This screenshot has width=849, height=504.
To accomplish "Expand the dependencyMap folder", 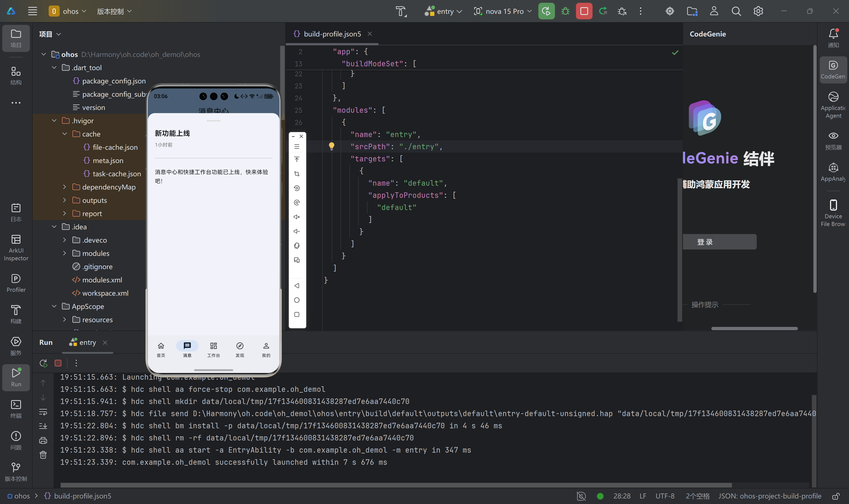I will 64,187.
